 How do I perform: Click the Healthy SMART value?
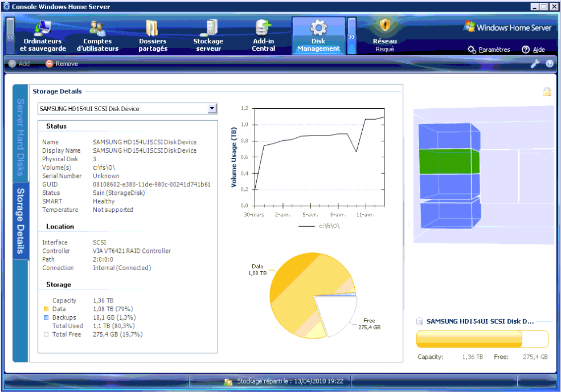[x=104, y=201]
